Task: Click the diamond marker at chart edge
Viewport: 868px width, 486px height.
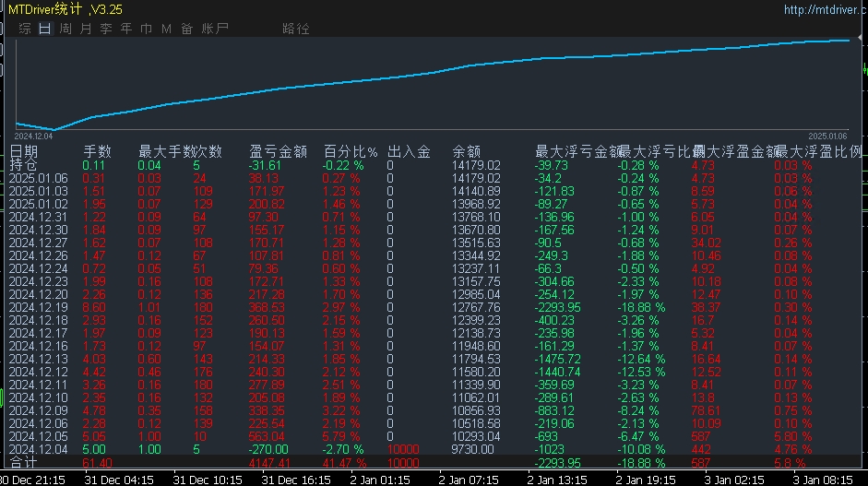Action: point(860,38)
